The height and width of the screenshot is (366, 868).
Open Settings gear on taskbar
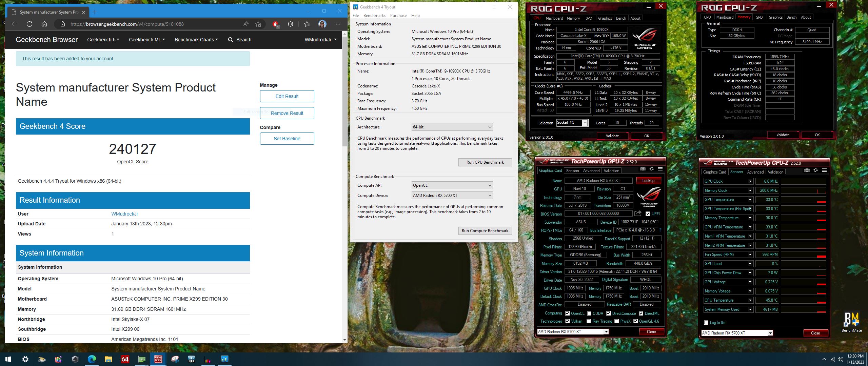25,359
